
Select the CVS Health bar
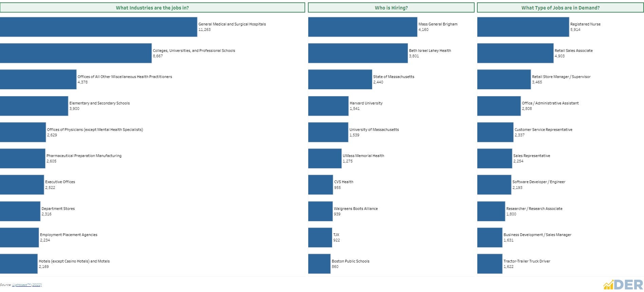coord(320,185)
